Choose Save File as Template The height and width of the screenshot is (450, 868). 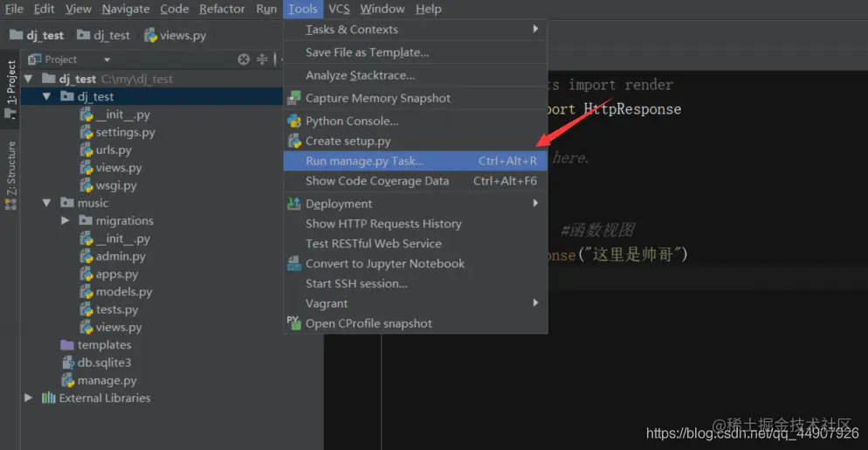[x=415, y=52]
